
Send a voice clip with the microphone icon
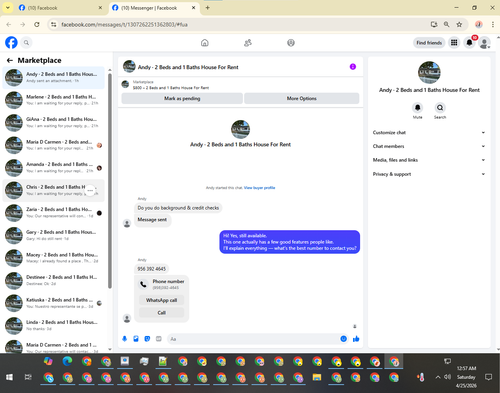pos(125,339)
